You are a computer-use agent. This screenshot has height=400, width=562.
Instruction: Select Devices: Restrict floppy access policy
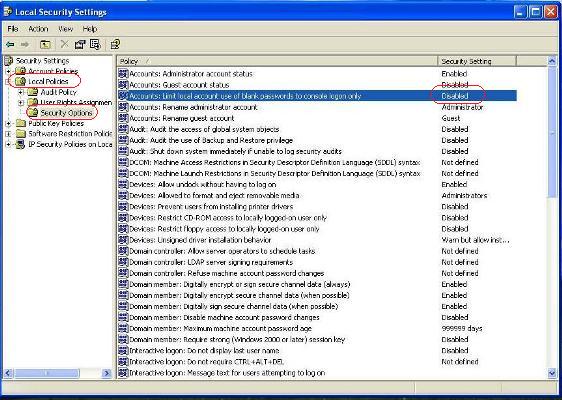[x=317, y=229]
